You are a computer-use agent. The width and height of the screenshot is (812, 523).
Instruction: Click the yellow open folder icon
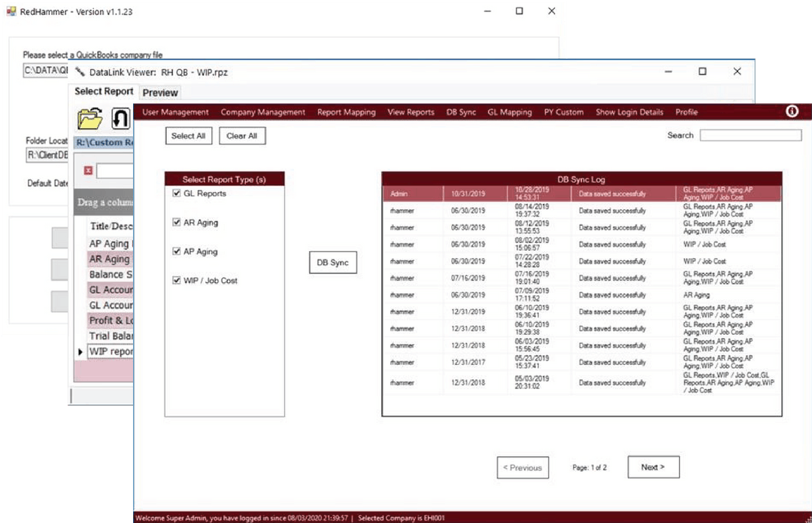[89, 119]
